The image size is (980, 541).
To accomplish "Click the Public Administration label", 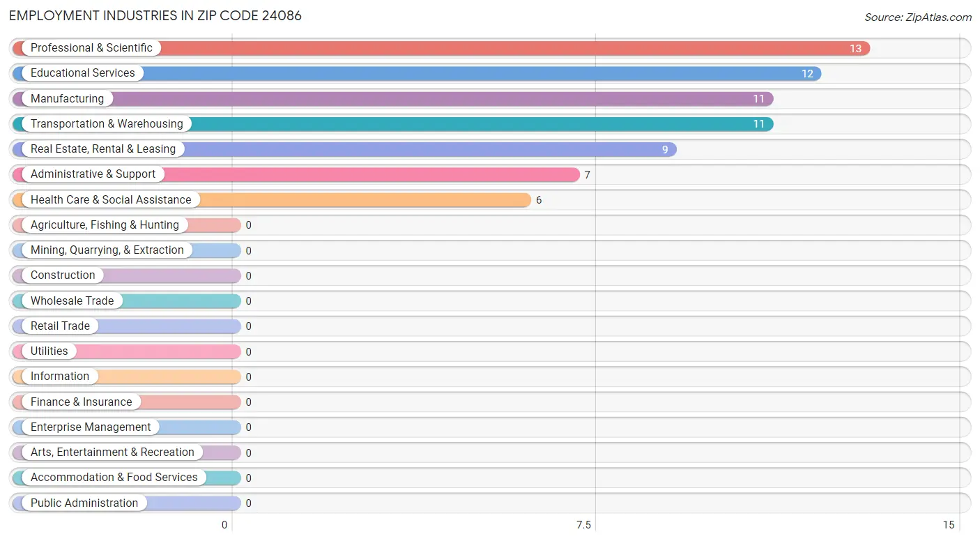I will click(x=84, y=503).
